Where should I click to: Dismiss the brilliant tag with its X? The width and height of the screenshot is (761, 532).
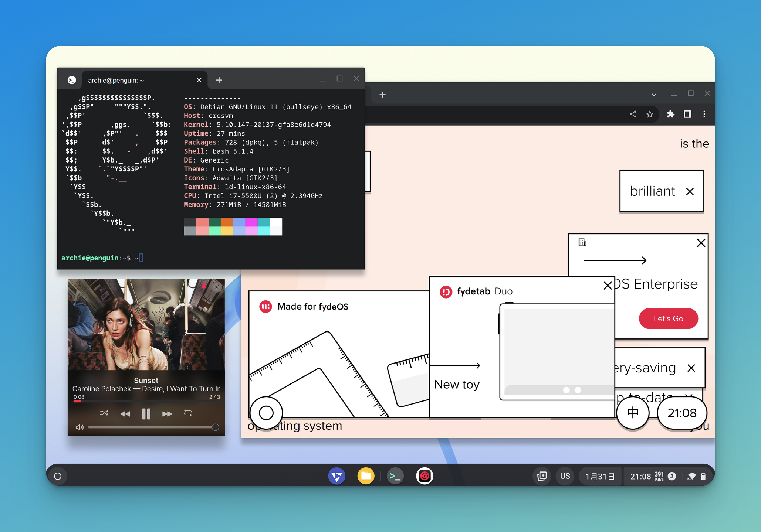pyautogui.click(x=690, y=191)
